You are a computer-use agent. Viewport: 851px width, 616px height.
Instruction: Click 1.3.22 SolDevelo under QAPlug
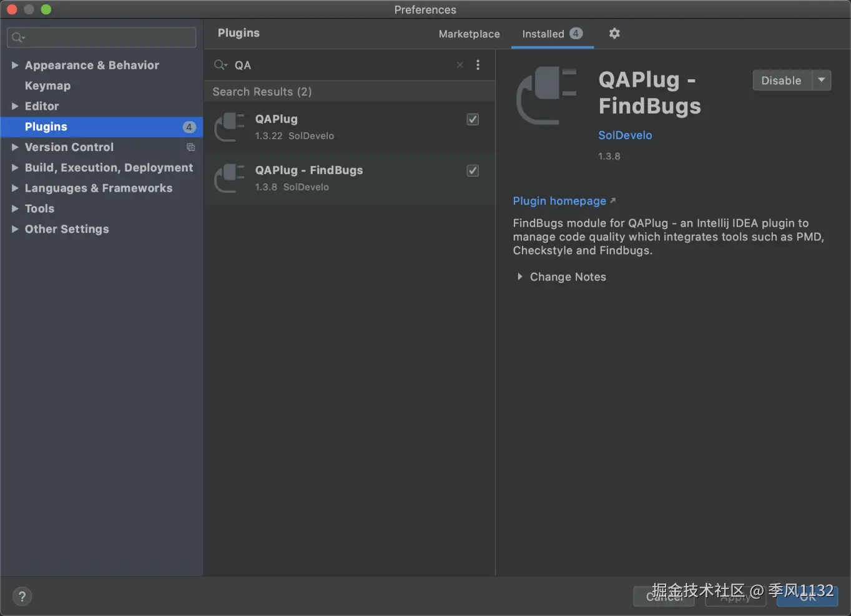click(295, 135)
